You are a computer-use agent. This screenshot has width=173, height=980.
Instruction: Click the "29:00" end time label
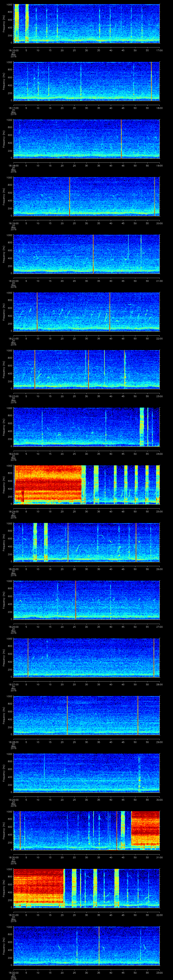[x=159, y=742]
